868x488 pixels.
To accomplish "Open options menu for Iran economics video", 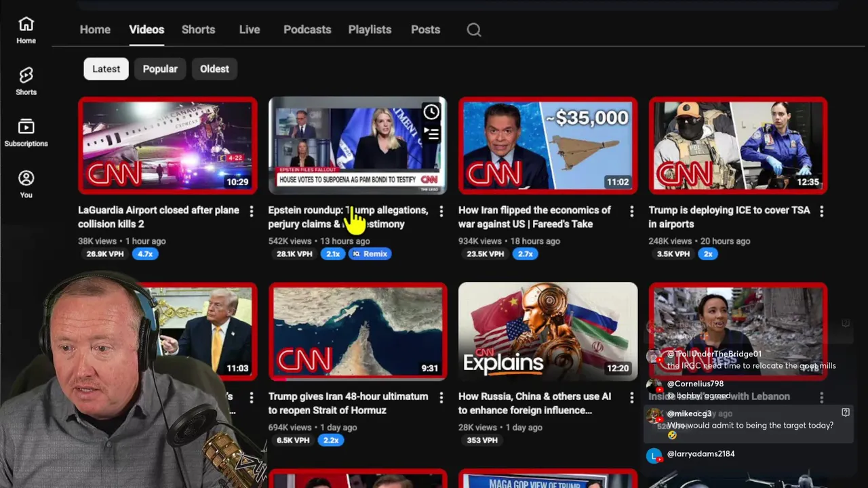I will click(x=631, y=211).
